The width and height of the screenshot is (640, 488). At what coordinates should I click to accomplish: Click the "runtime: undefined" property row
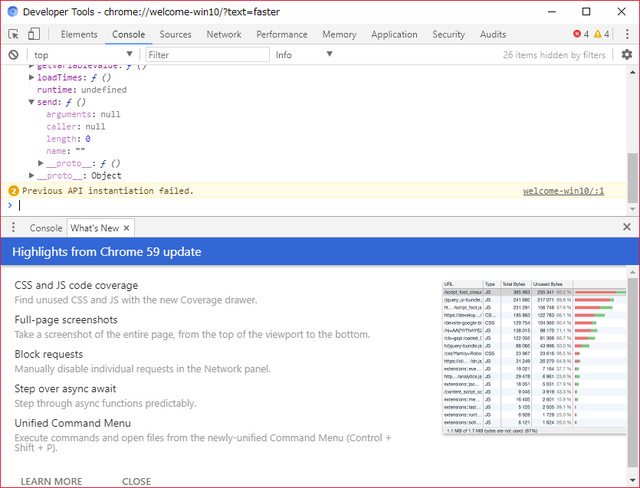pos(82,90)
